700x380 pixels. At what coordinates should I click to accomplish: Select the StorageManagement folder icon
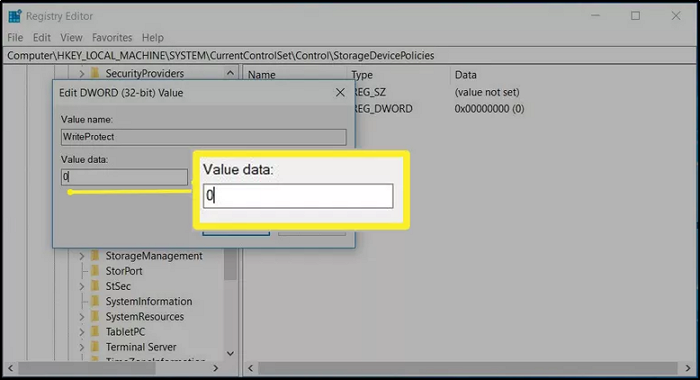coord(95,256)
